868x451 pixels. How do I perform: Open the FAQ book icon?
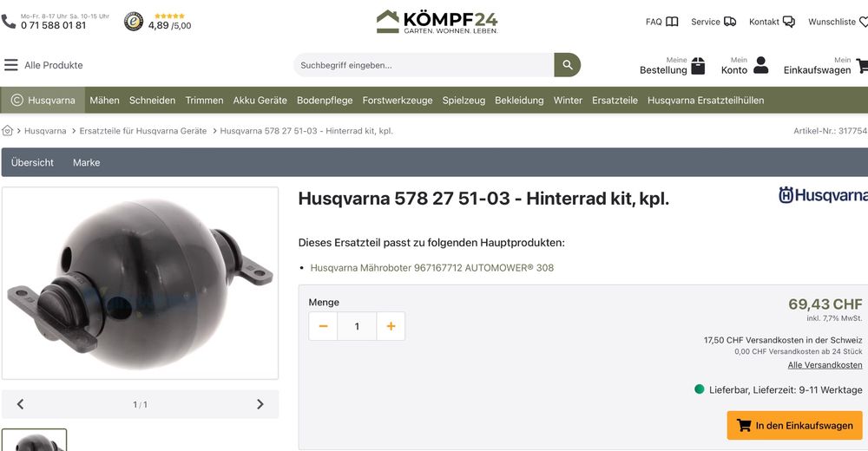tap(672, 22)
